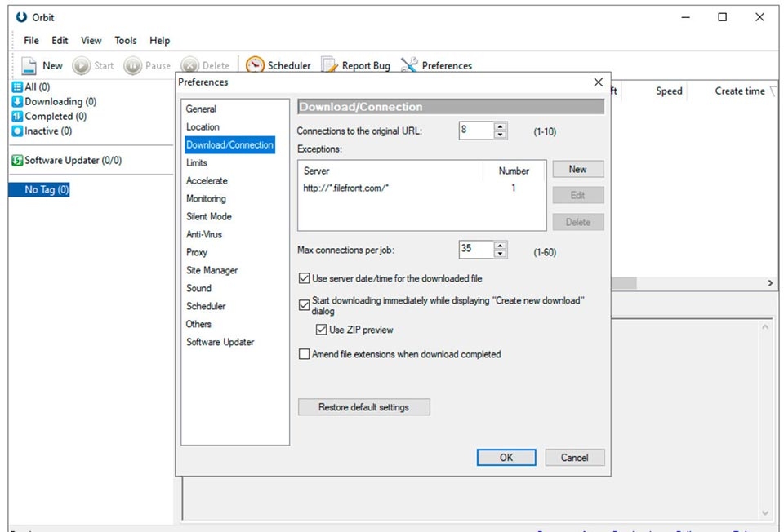Image resolution: width=784 pixels, height=532 pixels.
Task: Open the File menu
Action: pos(31,41)
